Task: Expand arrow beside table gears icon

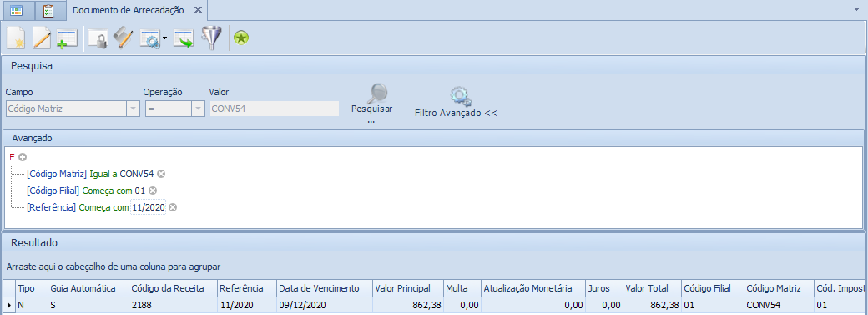Action: point(164,39)
